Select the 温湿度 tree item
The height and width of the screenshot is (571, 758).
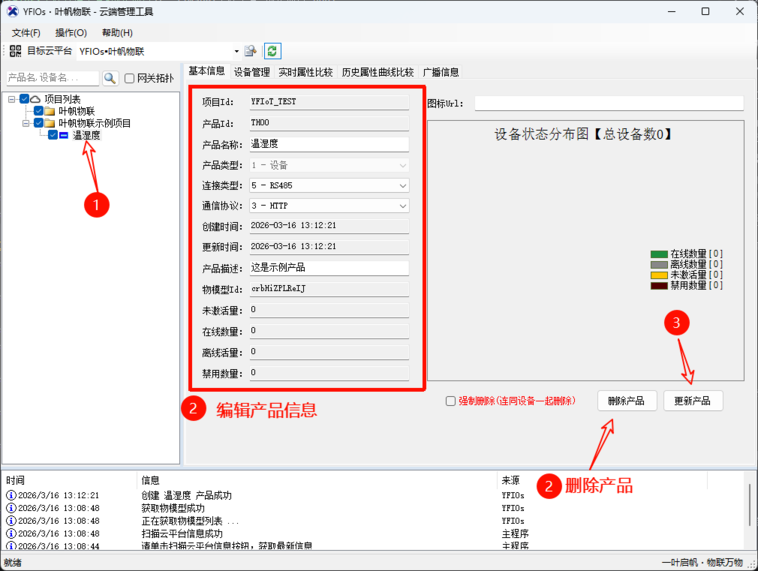(x=87, y=135)
